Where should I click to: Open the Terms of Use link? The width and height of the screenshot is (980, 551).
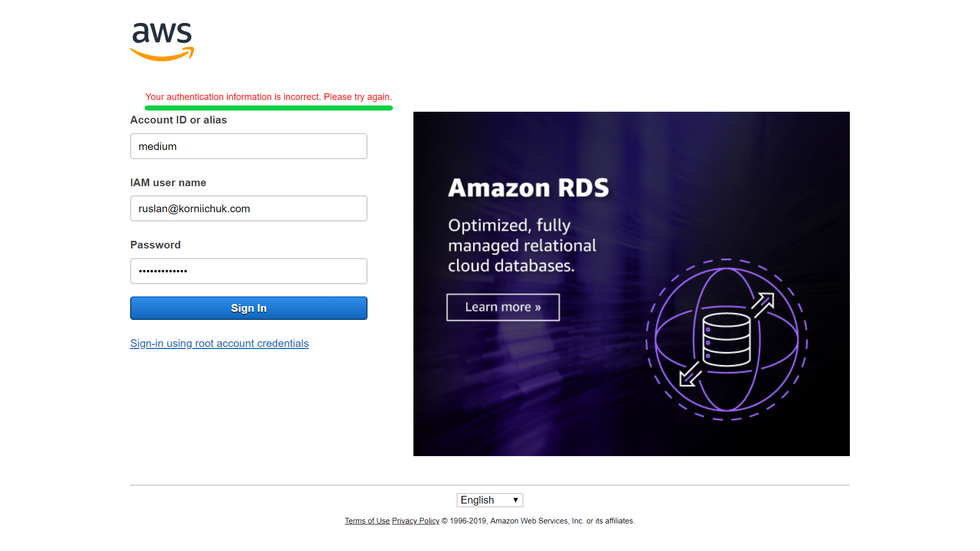coord(367,521)
